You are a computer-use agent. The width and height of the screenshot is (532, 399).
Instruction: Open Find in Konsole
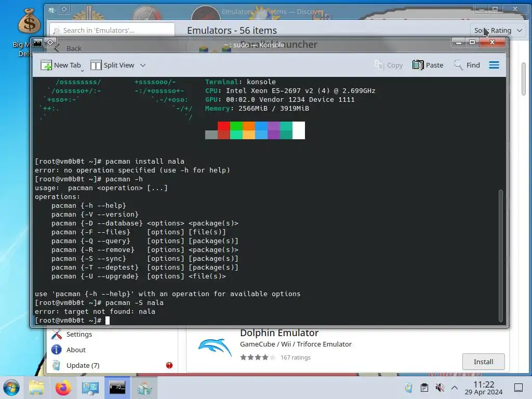point(467,65)
